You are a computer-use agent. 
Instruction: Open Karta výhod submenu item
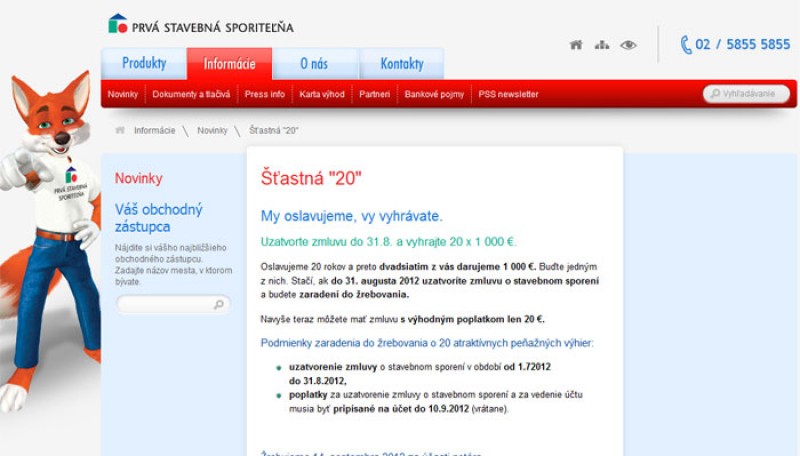(321, 94)
